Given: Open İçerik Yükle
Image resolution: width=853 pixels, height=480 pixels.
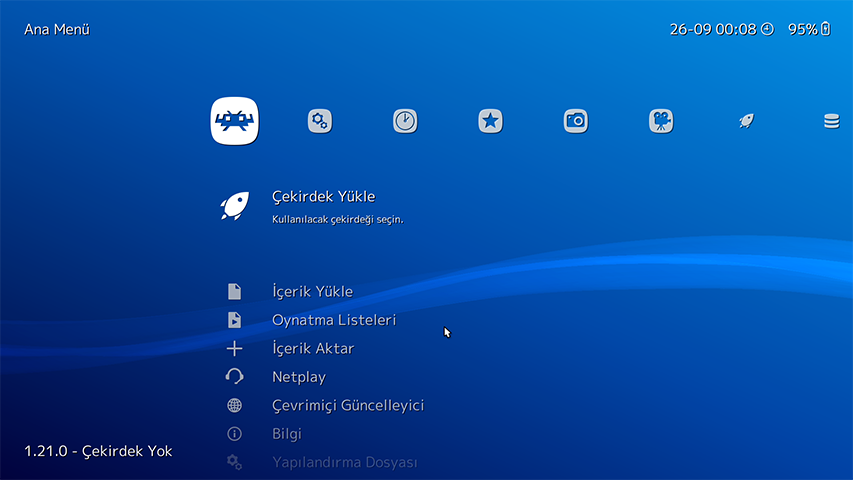Looking at the screenshot, I should coord(312,292).
